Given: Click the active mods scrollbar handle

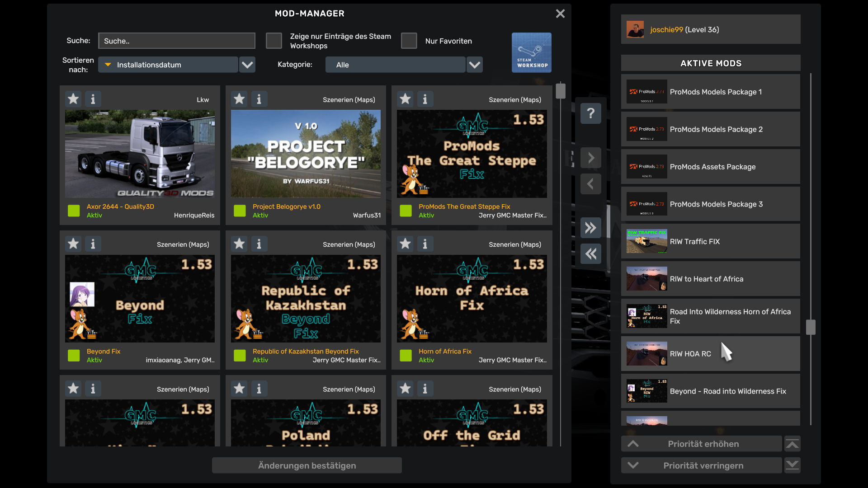Looking at the screenshot, I should click(x=811, y=327).
